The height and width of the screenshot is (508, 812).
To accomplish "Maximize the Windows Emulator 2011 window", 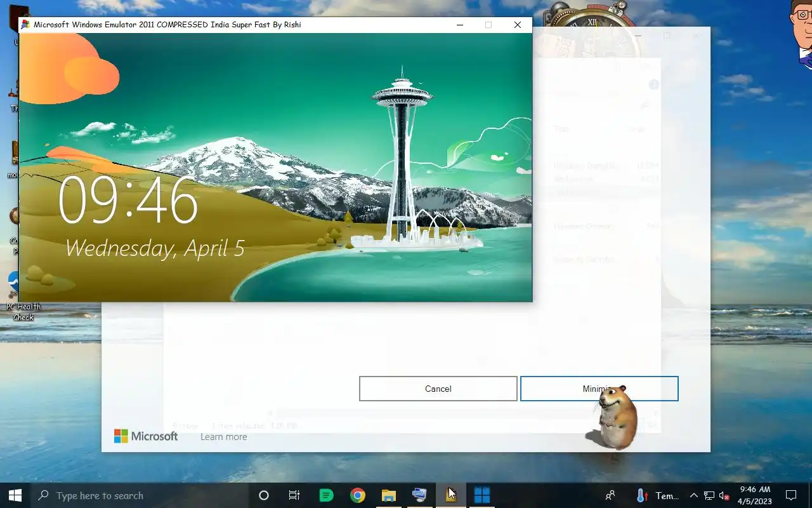I will point(488,25).
